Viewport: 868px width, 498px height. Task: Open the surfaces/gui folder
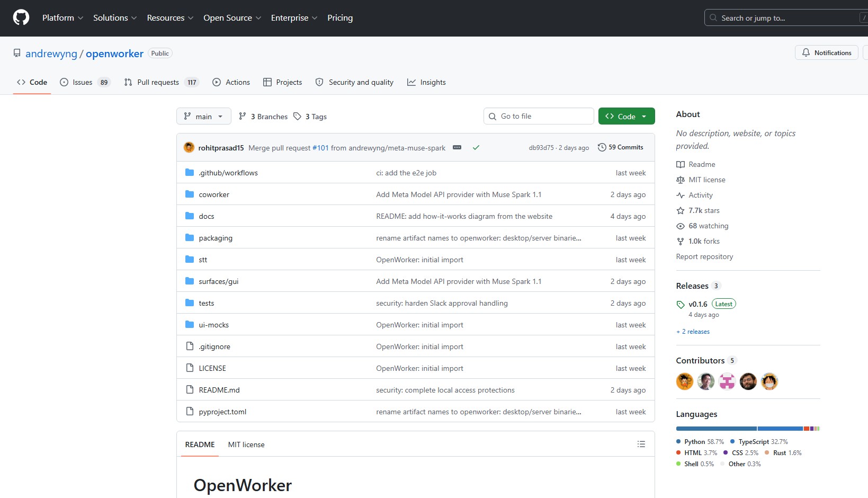[219, 281]
